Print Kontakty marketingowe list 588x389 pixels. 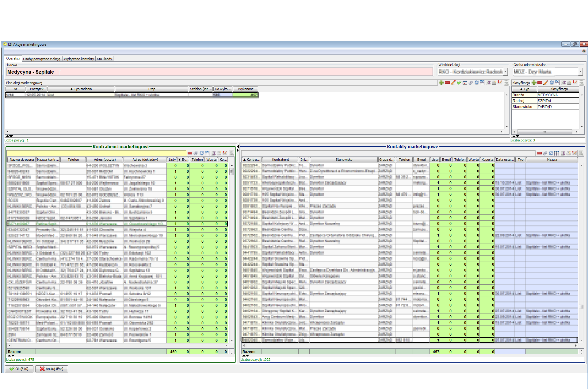click(569, 153)
